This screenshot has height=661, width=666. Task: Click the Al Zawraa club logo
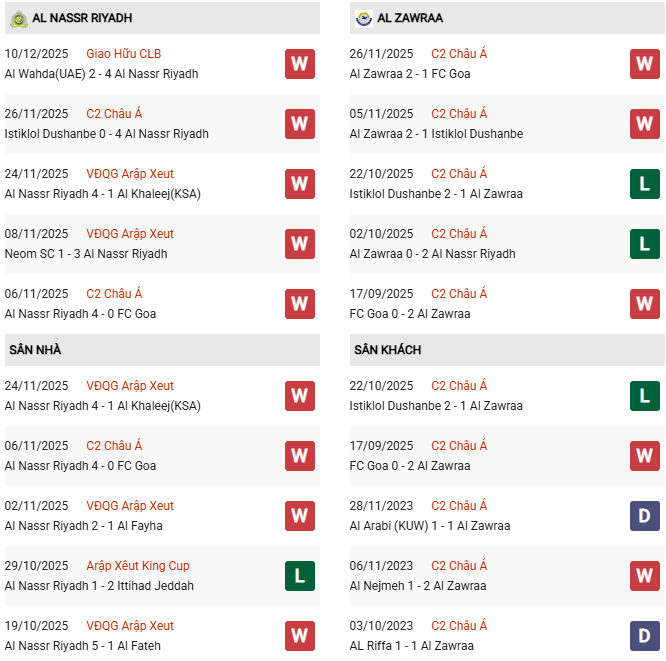363,18
